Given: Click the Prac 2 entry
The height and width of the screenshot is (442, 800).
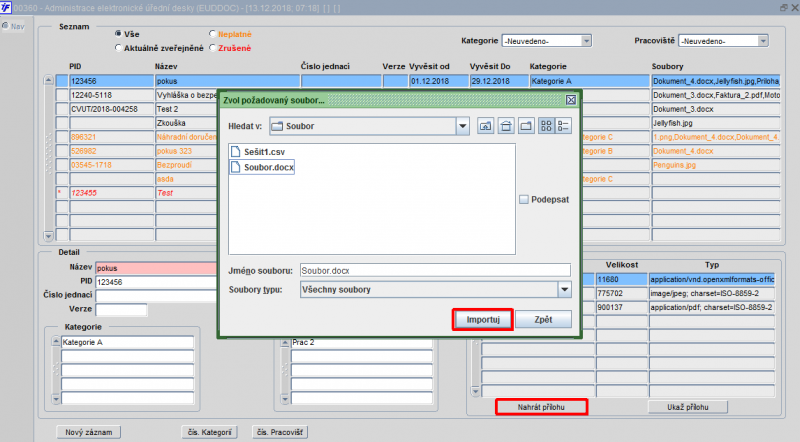Looking at the screenshot, I should (x=362, y=342).
